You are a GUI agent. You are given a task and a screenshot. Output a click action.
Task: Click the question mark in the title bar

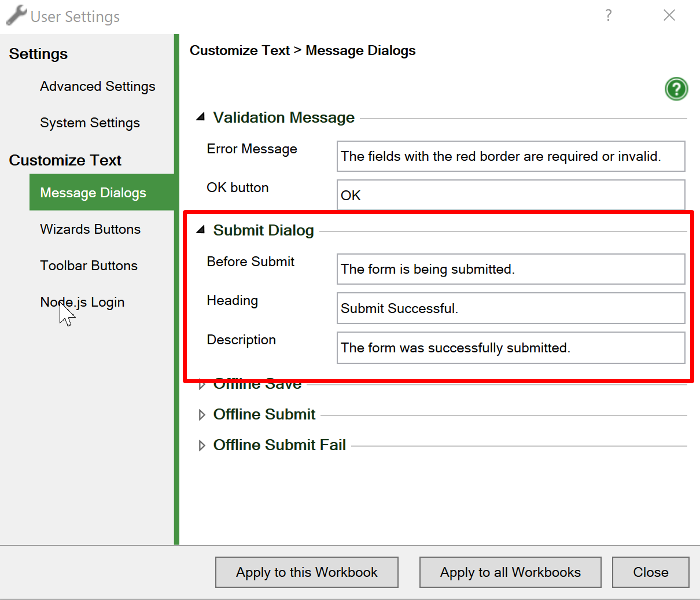(x=608, y=15)
